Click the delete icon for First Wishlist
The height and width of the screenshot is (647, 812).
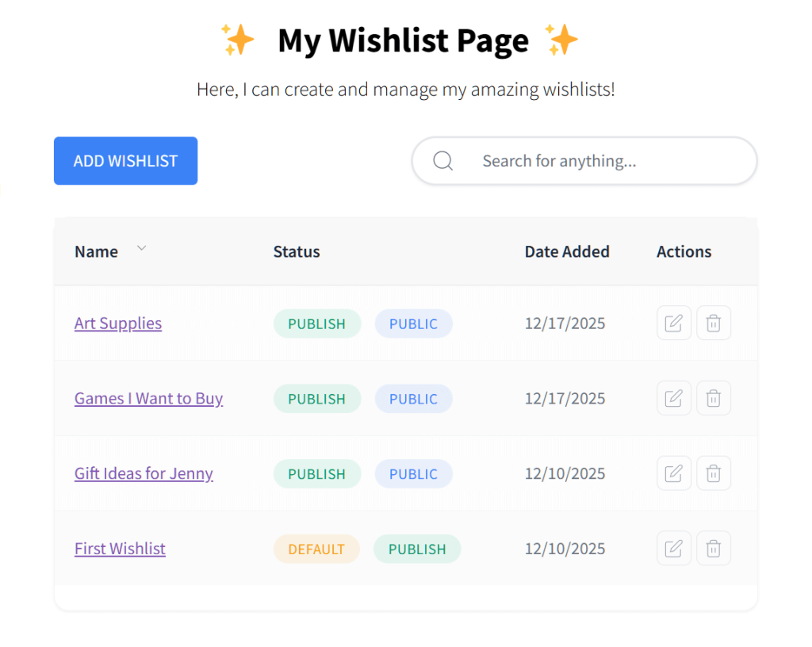click(713, 548)
